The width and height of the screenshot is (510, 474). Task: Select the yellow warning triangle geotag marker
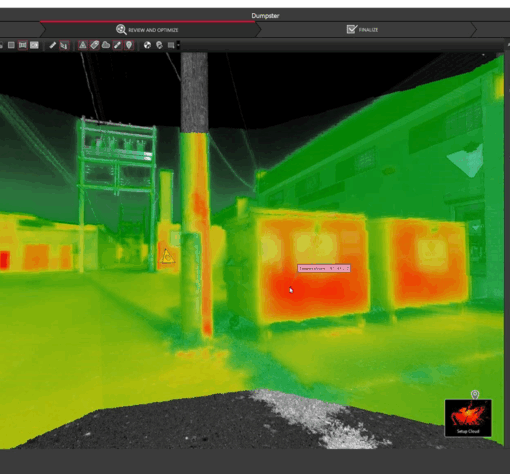(x=167, y=257)
